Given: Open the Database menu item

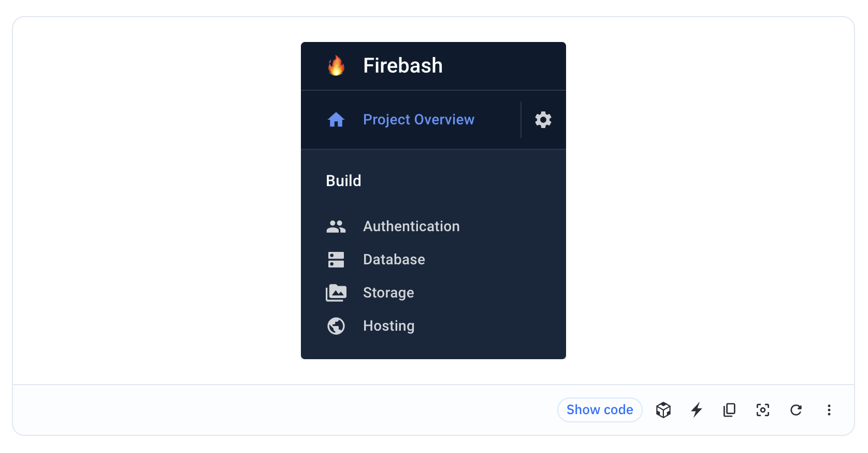Looking at the screenshot, I should click(433, 260).
